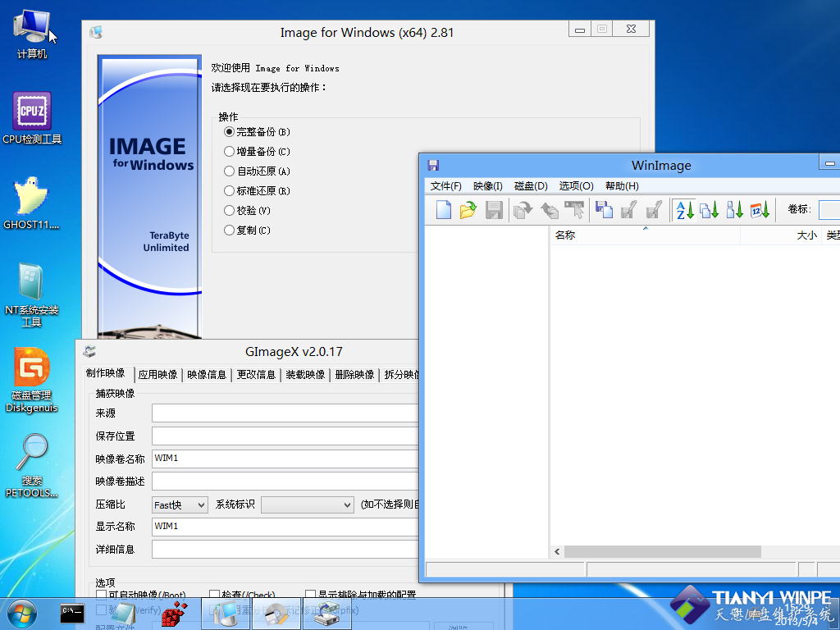Switch to the 应用映像 tab in GImageX

tap(157, 375)
